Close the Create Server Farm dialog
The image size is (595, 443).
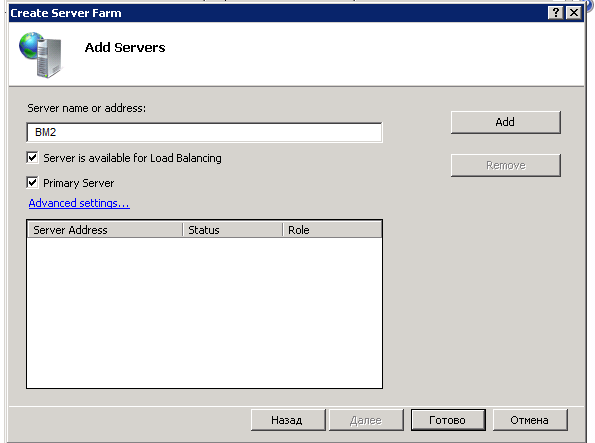[574, 13]
